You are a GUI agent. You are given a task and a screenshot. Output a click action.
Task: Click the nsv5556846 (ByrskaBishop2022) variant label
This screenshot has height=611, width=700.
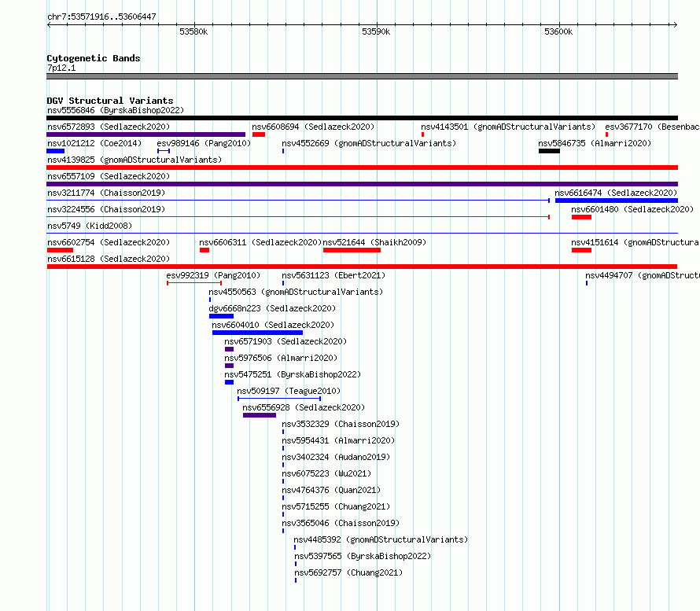(x=116, y=110)
